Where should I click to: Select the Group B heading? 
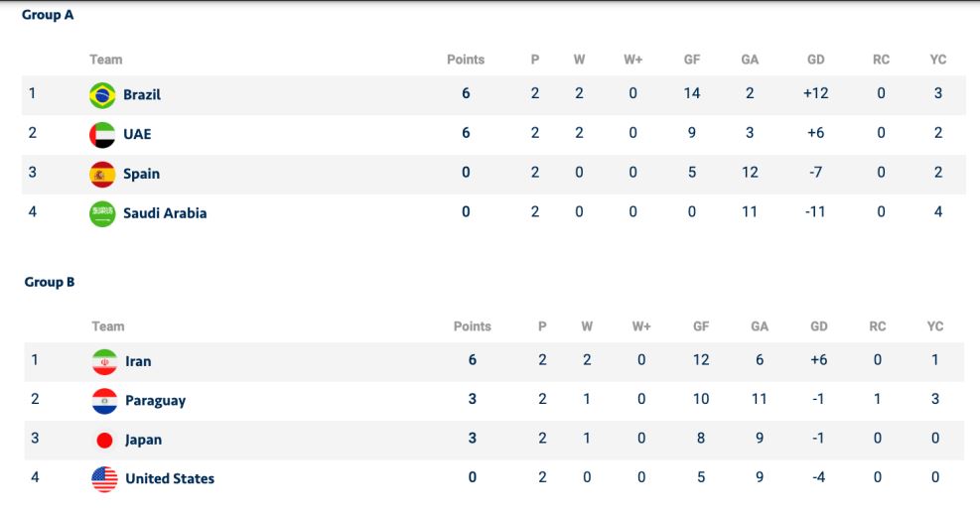(x=50, y=282)
